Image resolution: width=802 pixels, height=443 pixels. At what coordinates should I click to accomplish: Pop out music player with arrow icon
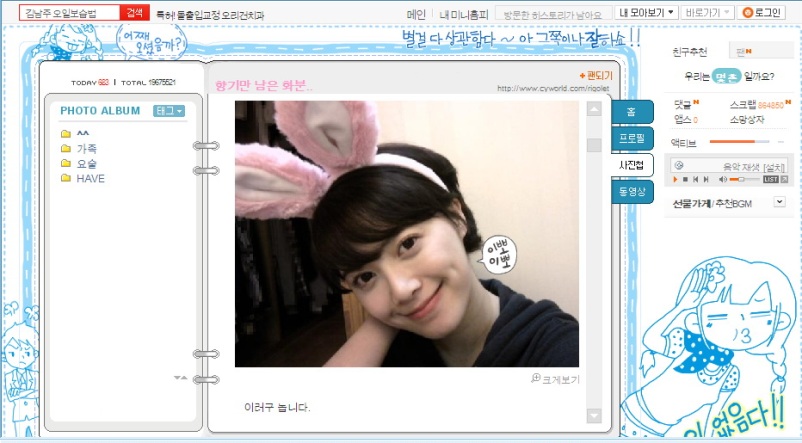click(784, 180)
